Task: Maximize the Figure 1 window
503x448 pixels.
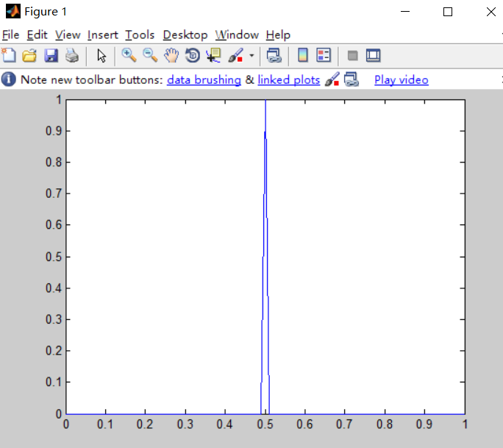Action: click(x=448, y=12)
